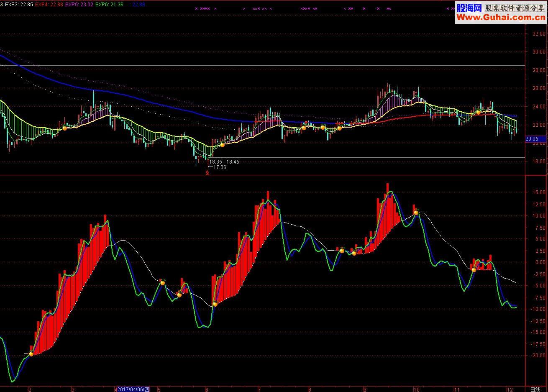
Task: Click the 32.00 price axis label
Action: pos(538,34)
